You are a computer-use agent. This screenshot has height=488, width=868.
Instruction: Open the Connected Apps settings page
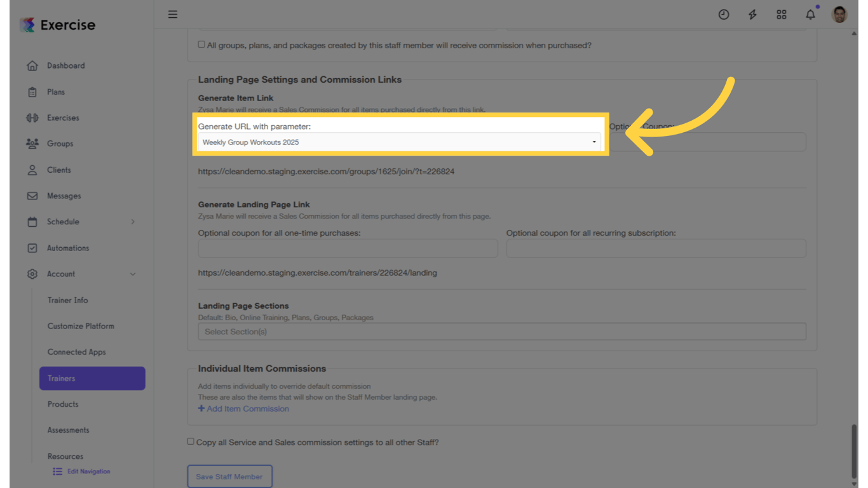click(76, 351)
